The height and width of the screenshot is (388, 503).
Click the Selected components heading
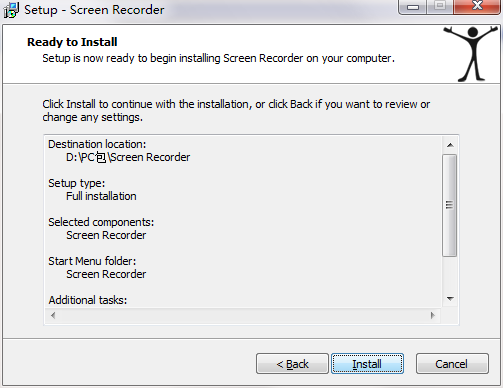pos(101,222)
